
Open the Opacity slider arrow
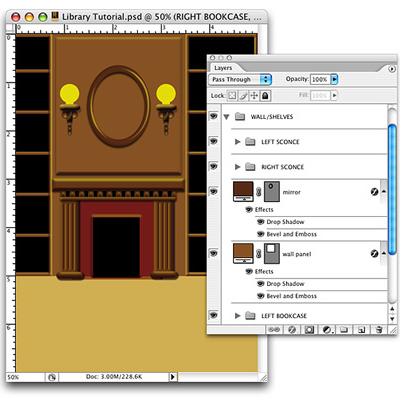334,79
